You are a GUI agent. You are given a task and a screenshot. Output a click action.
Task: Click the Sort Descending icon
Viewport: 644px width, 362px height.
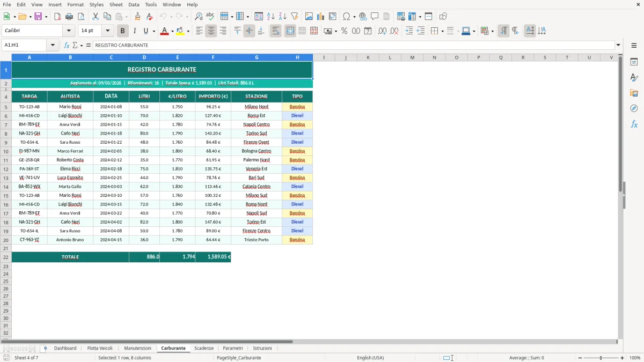[283, 17]
